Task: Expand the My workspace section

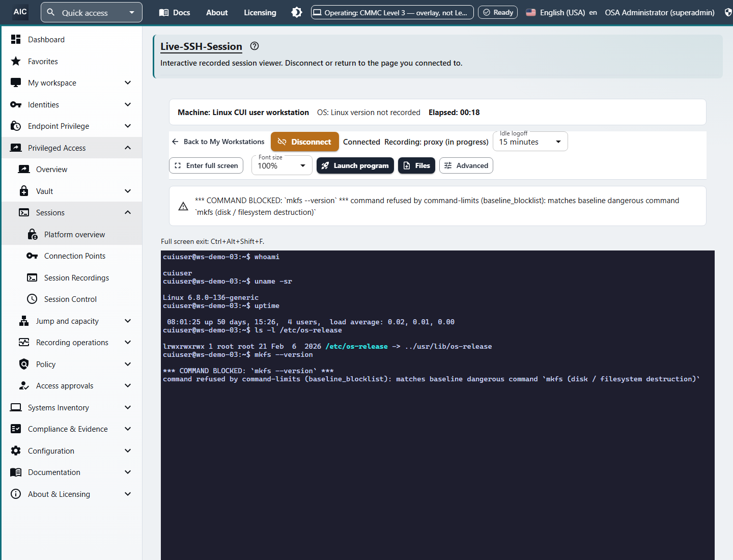Action: tap(128, 82)
